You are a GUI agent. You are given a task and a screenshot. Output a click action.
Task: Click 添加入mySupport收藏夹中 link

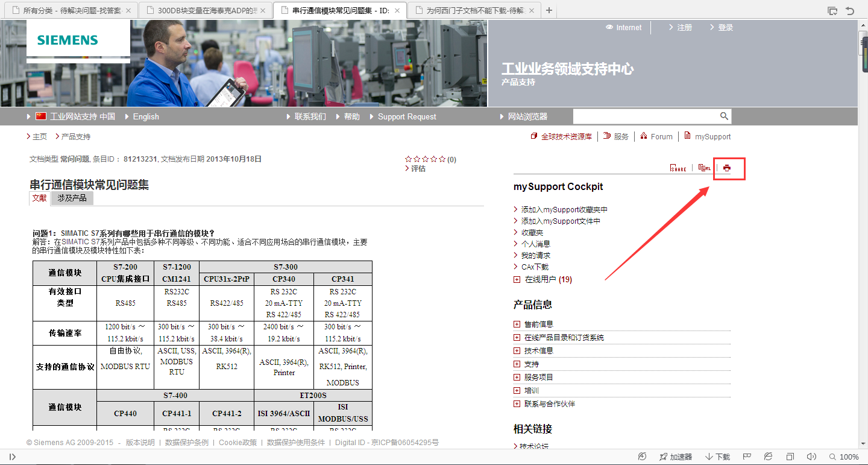click(565, 210)
